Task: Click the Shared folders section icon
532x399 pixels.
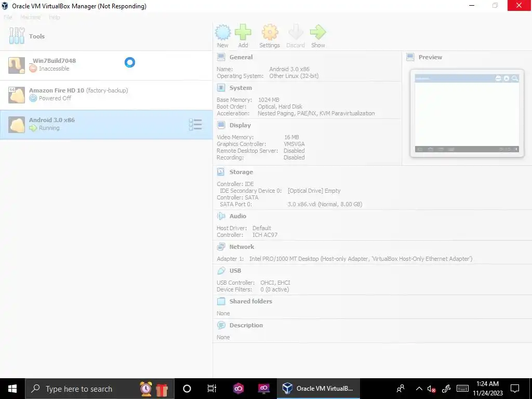Action: click(221, 301)
